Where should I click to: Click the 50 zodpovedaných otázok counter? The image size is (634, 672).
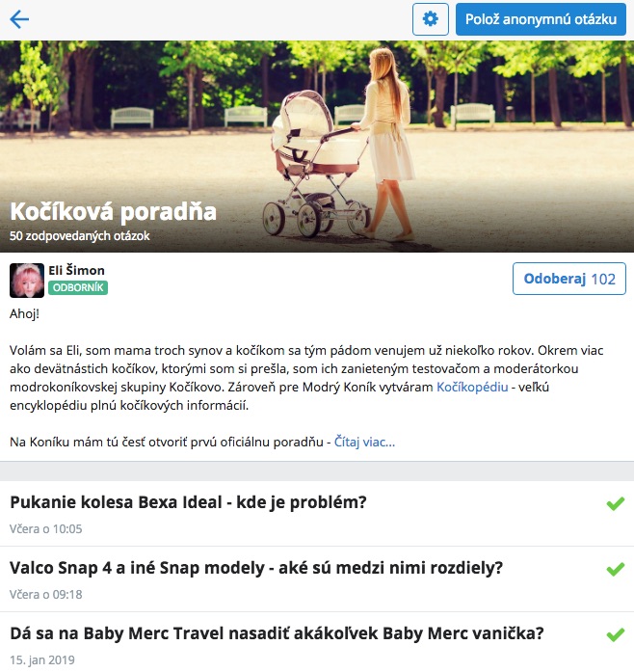click(80, 236)
